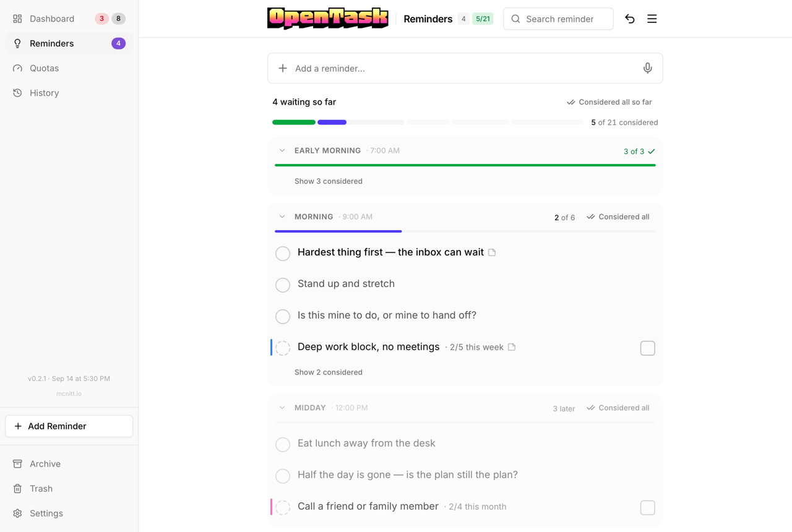Focus the Add a reminder input field
This screenshot has height=532, width=792.
click(x=465, y=68)
